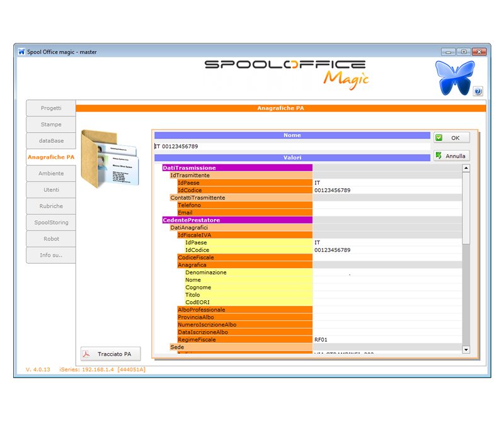This screenshot has width=504, height=428.
Task: Click the Valori header bar
Action: [x=292, y=157]
